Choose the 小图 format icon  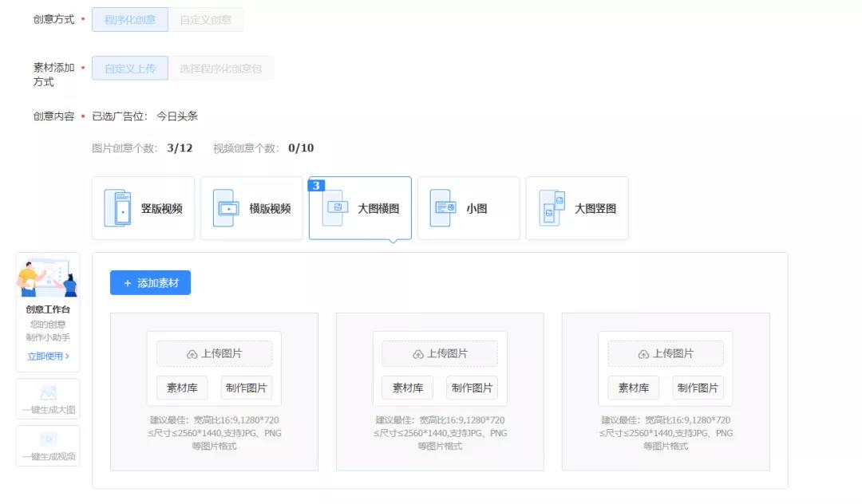443,208
